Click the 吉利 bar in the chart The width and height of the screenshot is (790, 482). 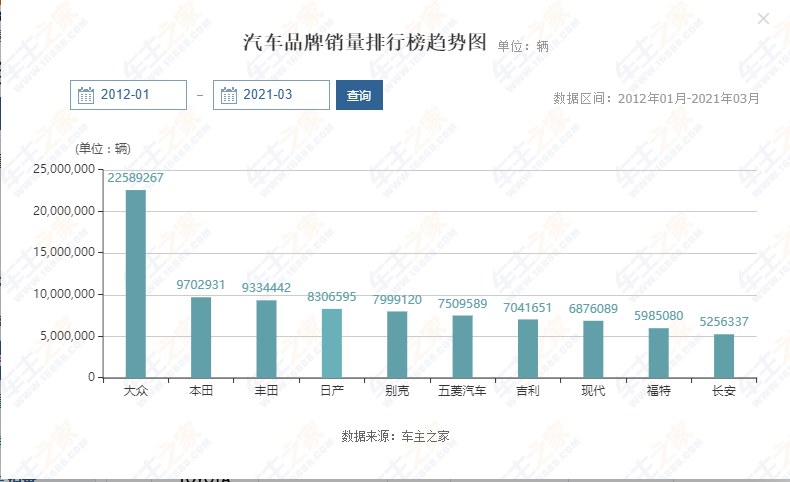pyautogui.click(x=528, y=349)
